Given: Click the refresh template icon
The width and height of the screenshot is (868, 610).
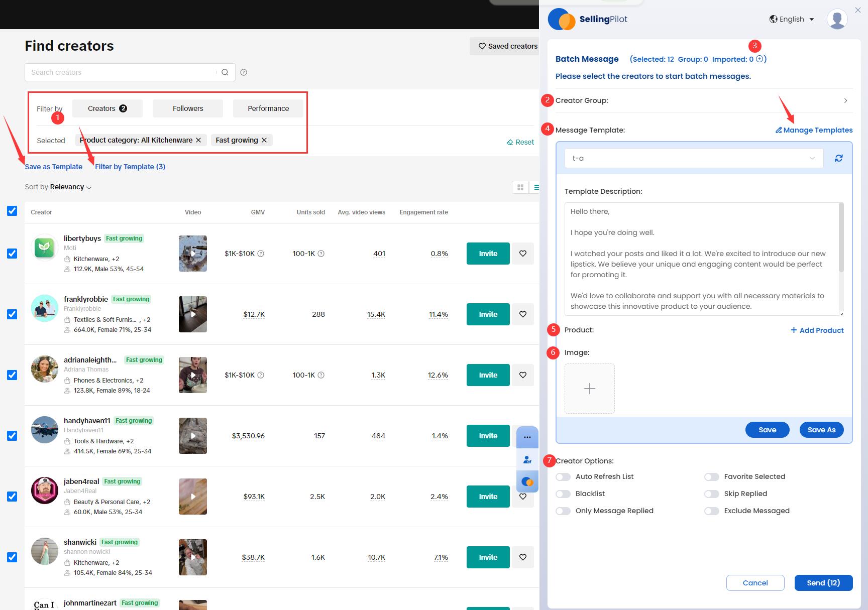Looking at the screenshot, I should 838,158.
